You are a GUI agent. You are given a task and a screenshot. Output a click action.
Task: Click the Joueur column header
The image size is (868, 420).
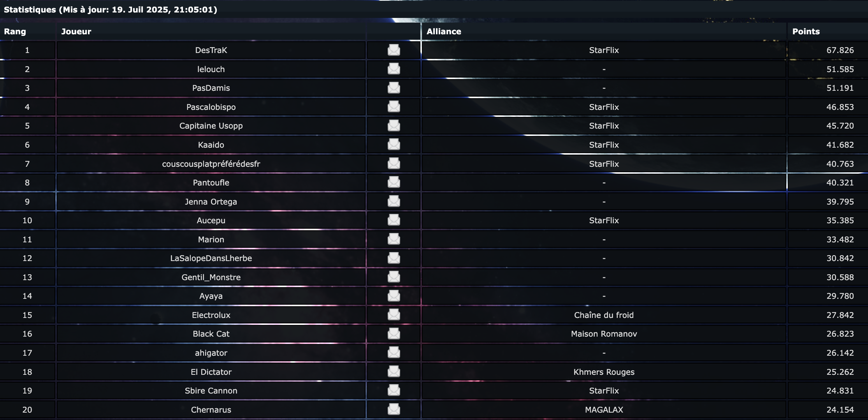coord(76,32)
